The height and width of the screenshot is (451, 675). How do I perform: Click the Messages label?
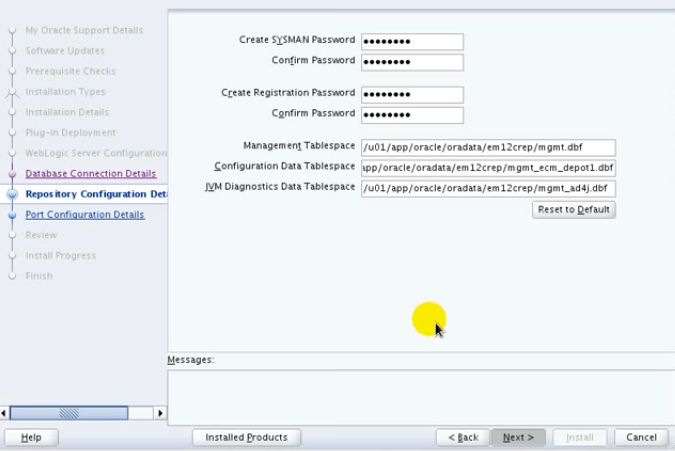point(191,360)
